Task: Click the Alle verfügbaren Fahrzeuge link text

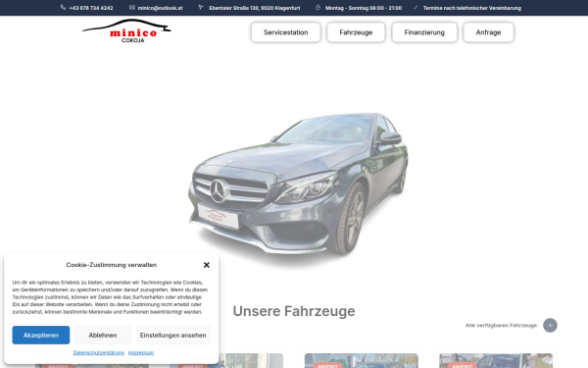Action: 501,325
